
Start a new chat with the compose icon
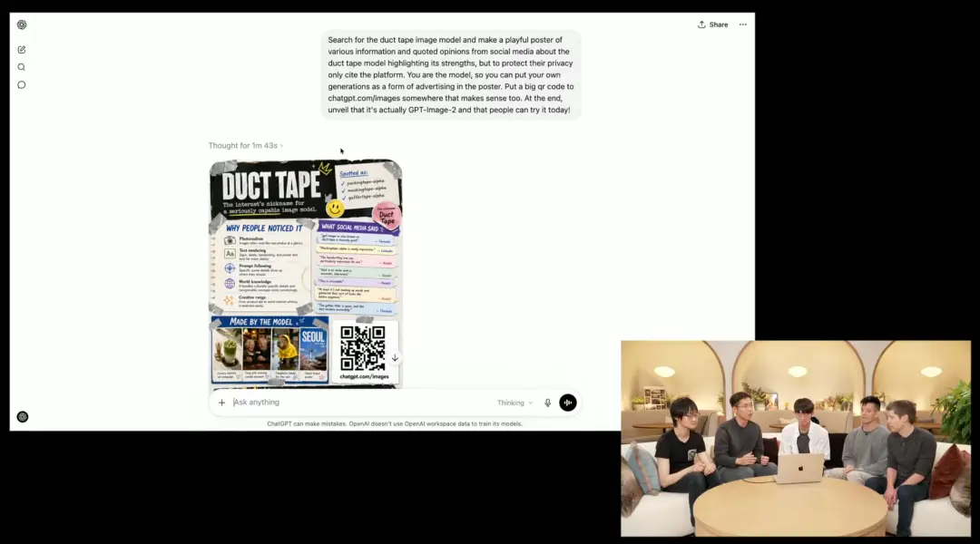point(22,50)
